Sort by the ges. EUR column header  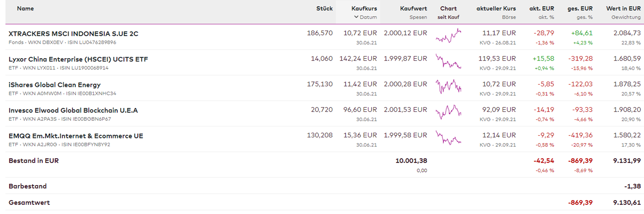pos(580,9)
